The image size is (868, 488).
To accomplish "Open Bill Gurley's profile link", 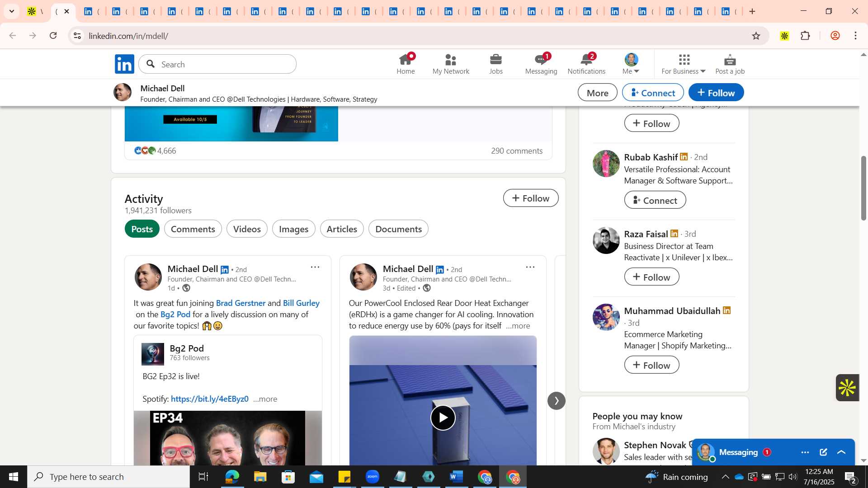I will pos(301,303).
